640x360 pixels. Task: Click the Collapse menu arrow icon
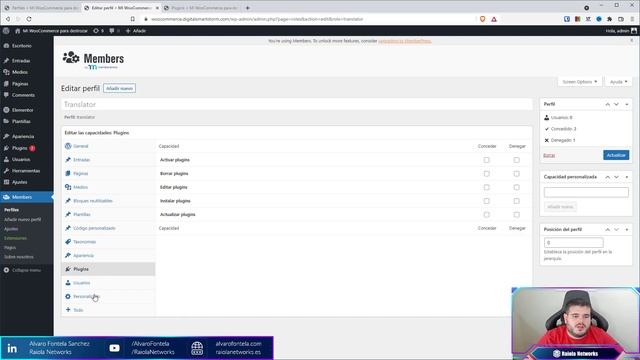(6, 270)
